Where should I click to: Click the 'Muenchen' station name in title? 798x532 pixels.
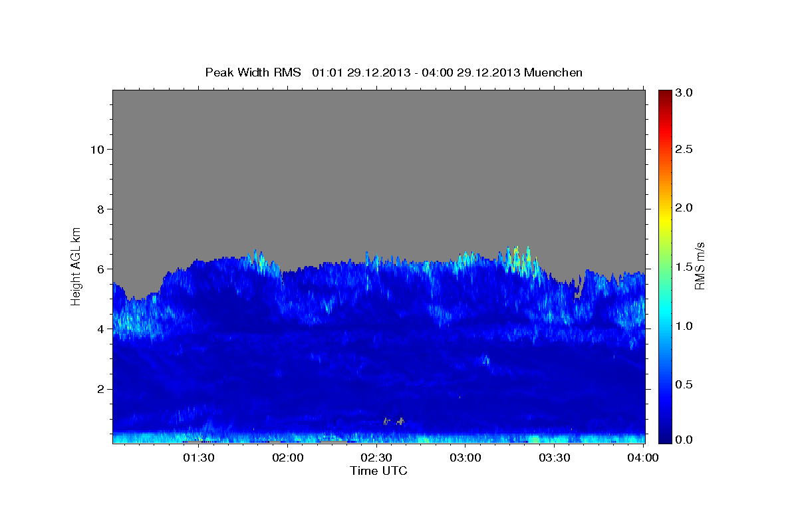click(553, 72)
